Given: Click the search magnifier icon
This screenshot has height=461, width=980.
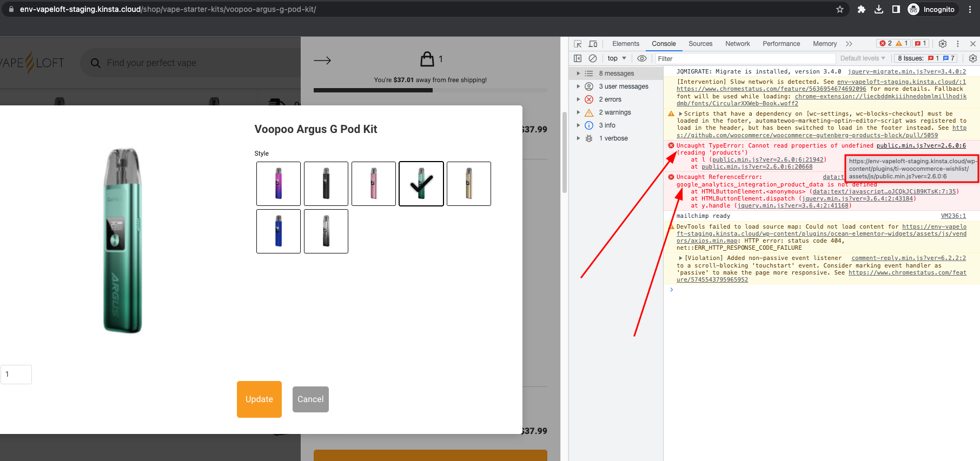Looking at the screenshot, I should tap(96, 63).
